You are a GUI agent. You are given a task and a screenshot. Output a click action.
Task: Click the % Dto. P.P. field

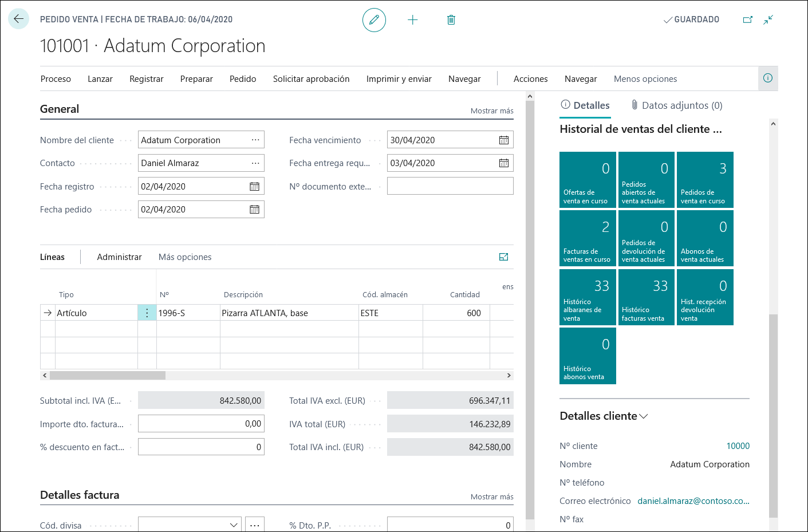pos(450,525)
